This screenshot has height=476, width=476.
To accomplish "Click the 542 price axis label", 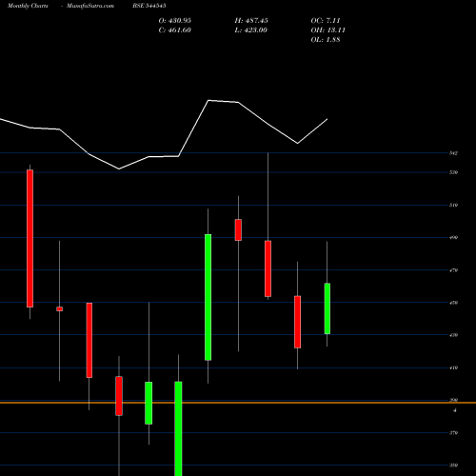I will (453, 153).
